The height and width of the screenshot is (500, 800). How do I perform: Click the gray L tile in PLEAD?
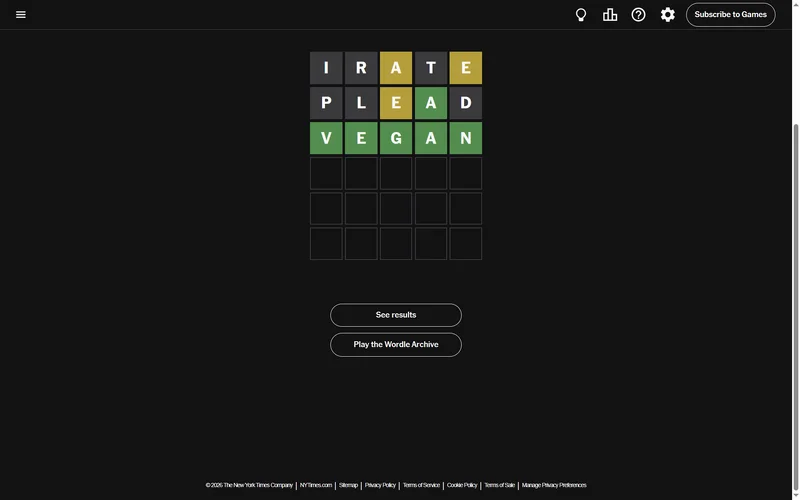click(x=361, y=103)
